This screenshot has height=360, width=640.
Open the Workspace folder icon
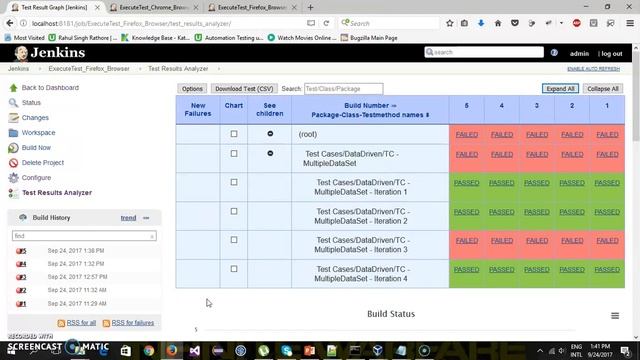[13, 133]
